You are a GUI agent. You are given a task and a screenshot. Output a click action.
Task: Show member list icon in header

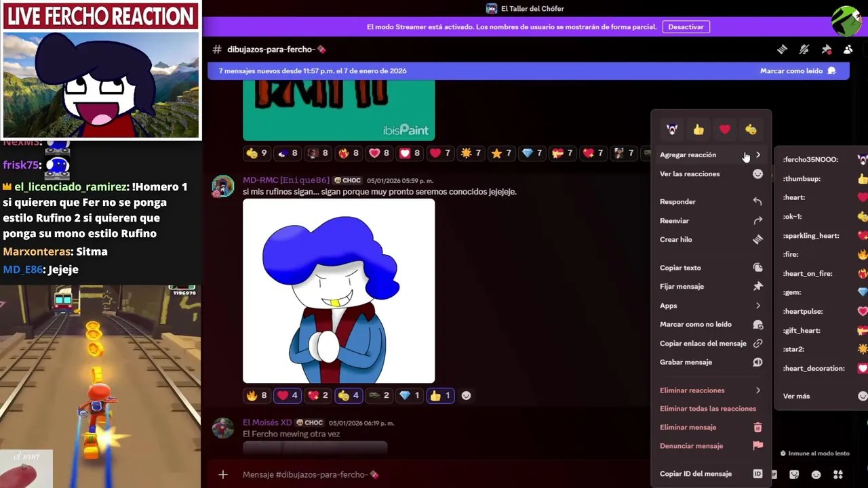(x=848, y=49)
